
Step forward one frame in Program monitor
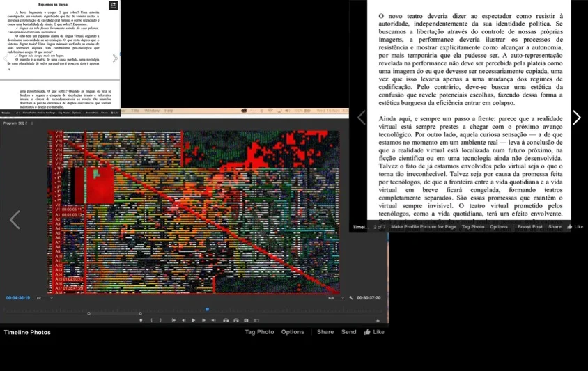(203, 320)
